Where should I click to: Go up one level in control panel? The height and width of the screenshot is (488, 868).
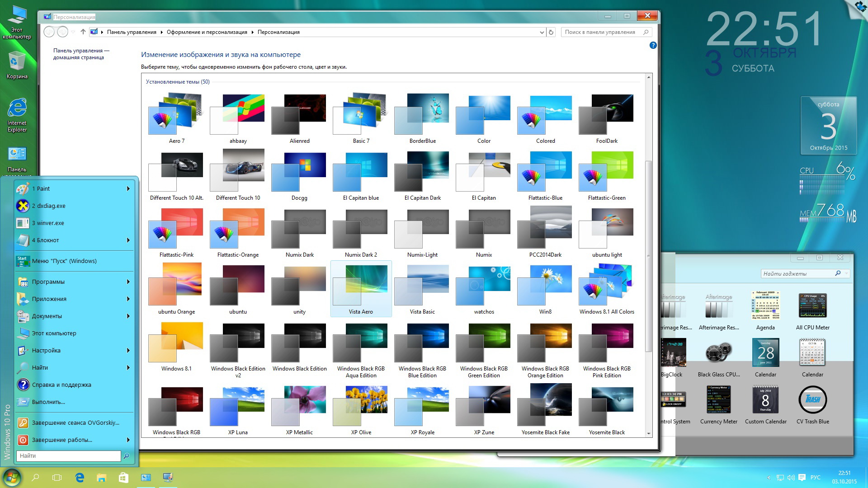(x=83, y=32)
